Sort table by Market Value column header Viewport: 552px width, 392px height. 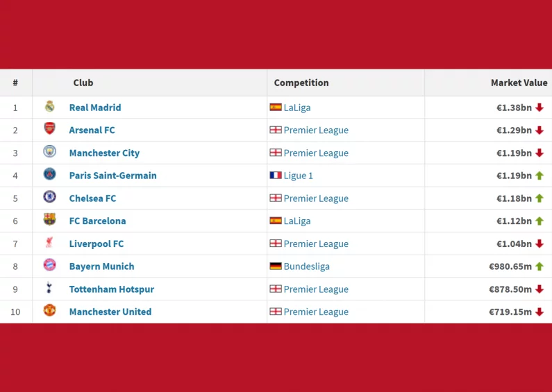pyautogui.click(x=519, y=83)
